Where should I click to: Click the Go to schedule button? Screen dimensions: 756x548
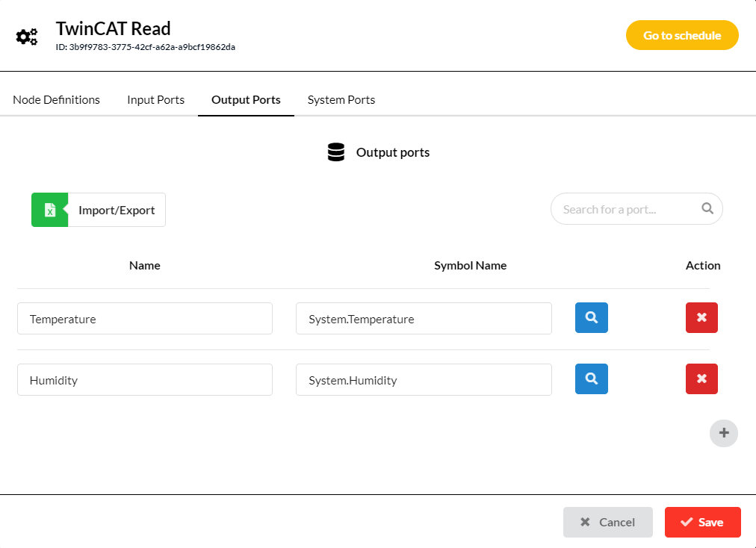pos(682,35)
